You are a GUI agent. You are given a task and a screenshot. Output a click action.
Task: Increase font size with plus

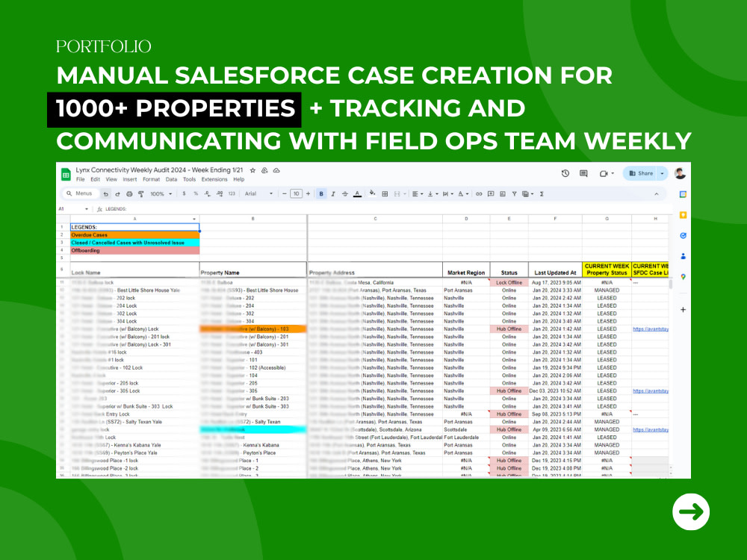click(309, 194)
